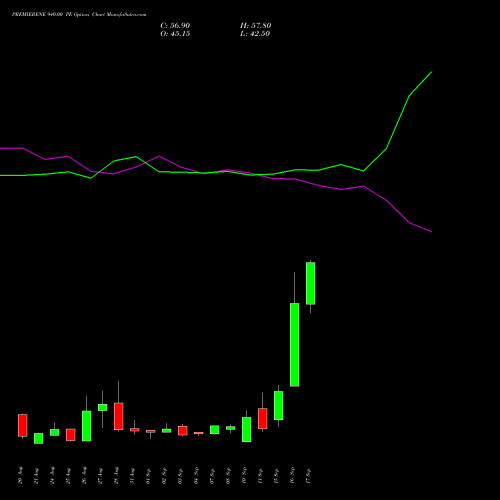Screen dimensions: 500x500
Task: Click the '25 Aug' date axis label
Action: coord(68,476)
